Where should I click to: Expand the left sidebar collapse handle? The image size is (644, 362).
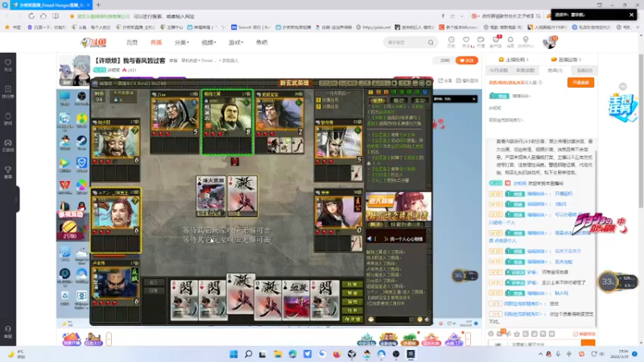click(x=17, y=199)
